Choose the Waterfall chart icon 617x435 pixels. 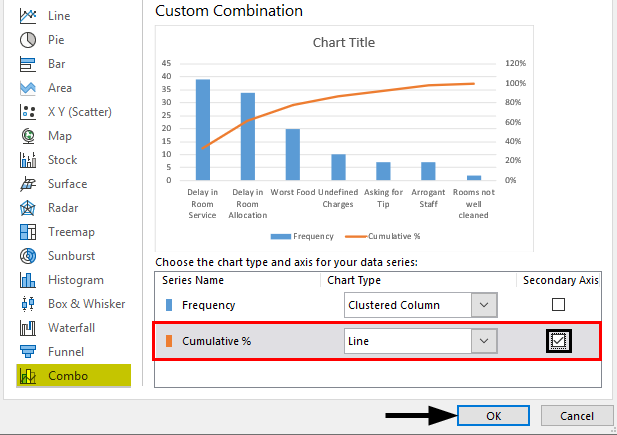(x=28, y=328)
